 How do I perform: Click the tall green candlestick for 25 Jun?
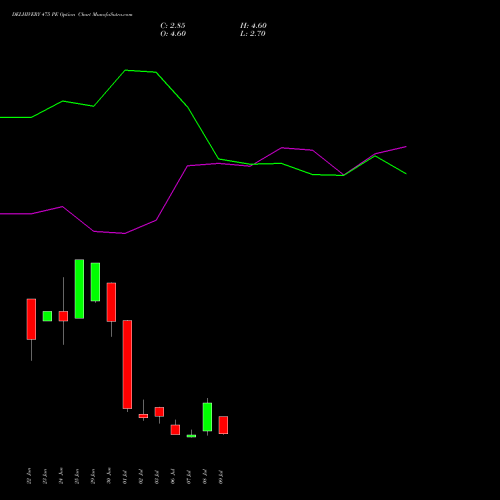pos(79,289)
